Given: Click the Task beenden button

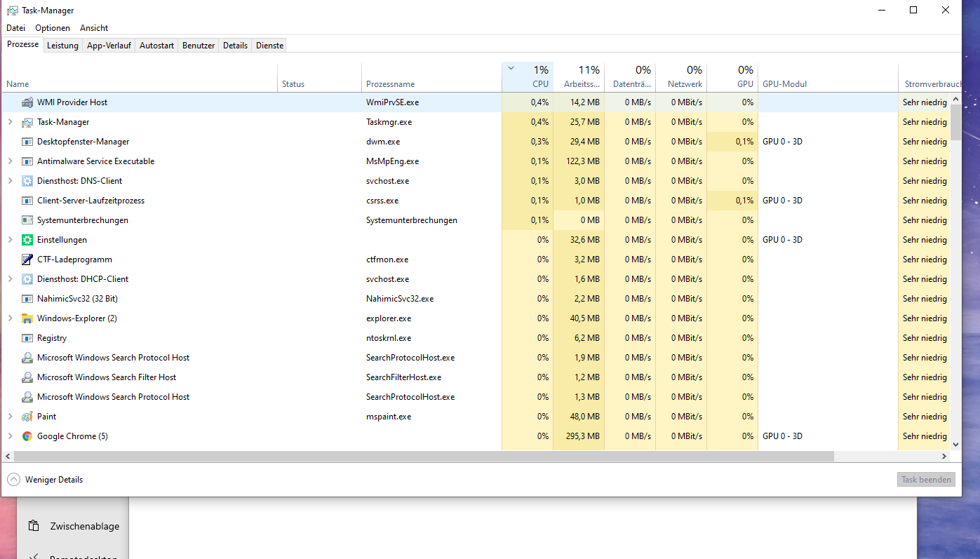Looking at the screenshot, I should point(927,480).
